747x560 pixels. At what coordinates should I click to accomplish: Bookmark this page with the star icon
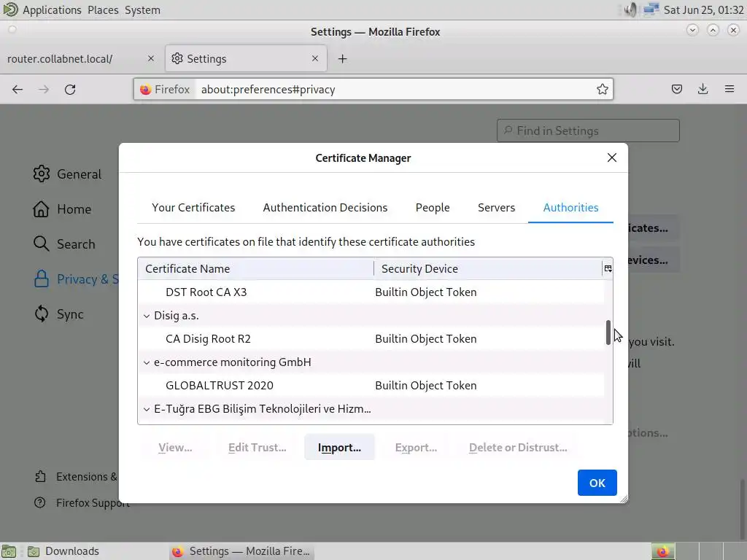602,89
